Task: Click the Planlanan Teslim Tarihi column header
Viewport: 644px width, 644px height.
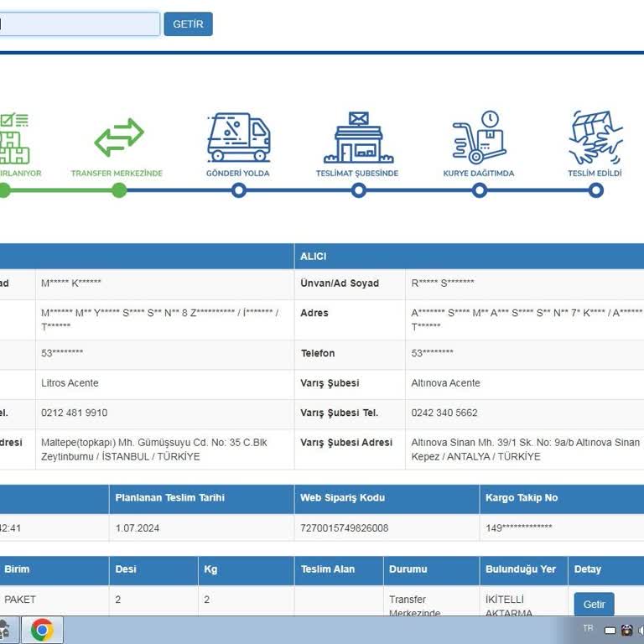Action: tap(201, 499)
